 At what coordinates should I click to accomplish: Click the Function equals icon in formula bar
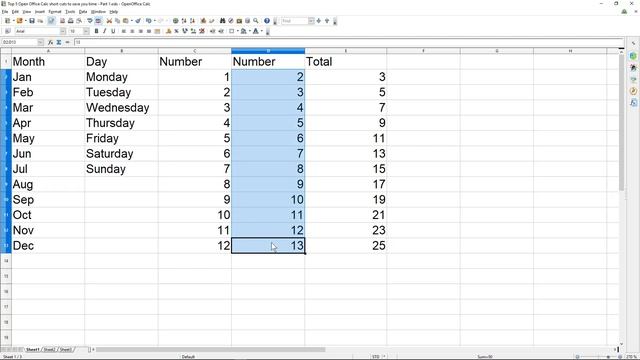coord(67,42)
